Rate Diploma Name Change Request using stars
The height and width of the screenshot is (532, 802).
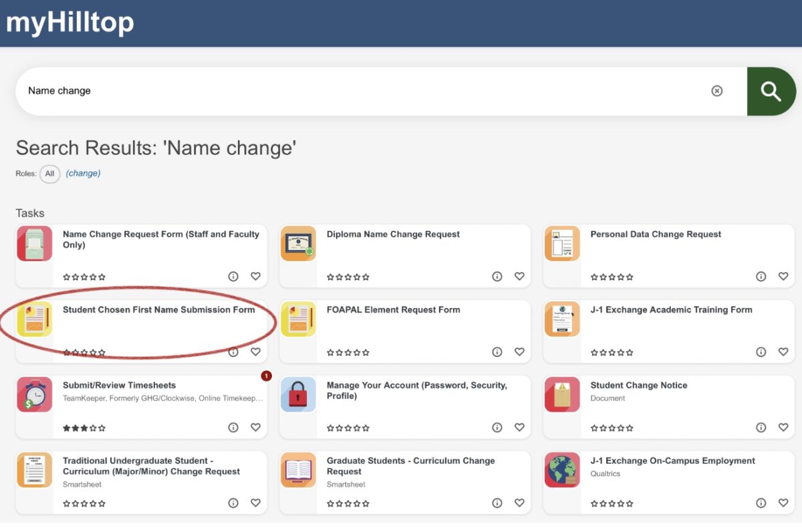(348, 277)
